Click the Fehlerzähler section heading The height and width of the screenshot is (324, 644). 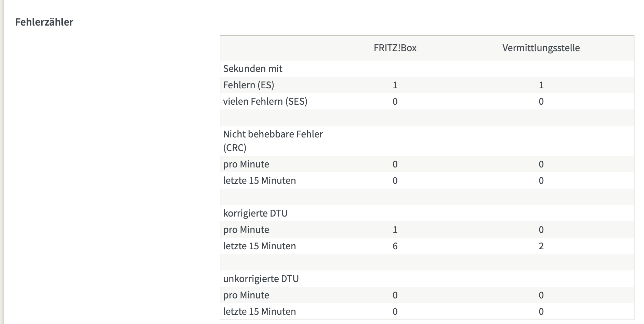[44, 22]
